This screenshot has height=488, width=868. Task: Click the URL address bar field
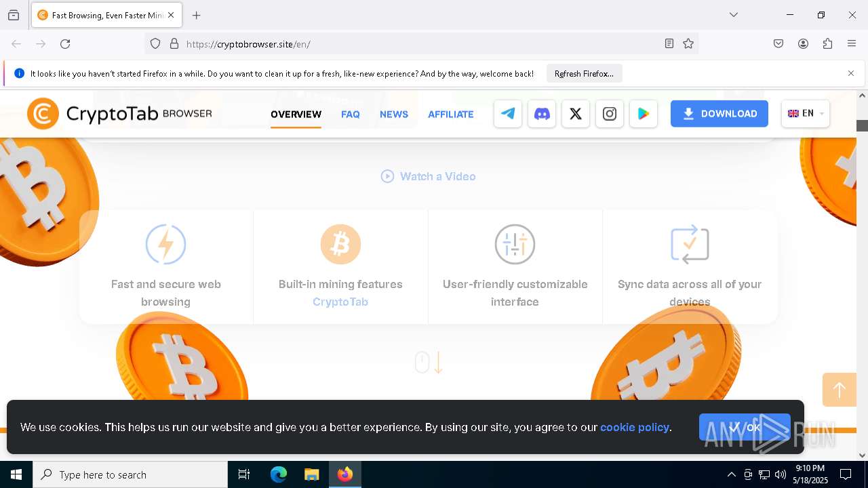(x=420, y=44)
